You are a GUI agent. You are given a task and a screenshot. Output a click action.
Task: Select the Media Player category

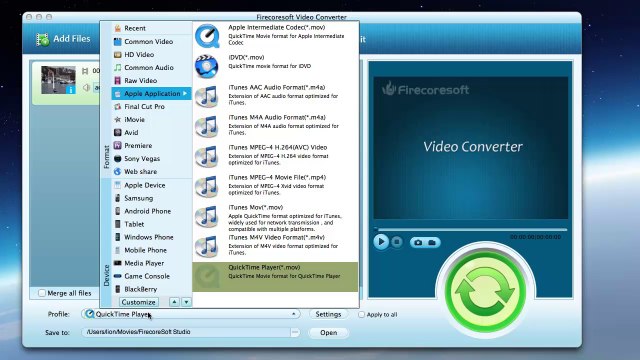click(151, 263)
